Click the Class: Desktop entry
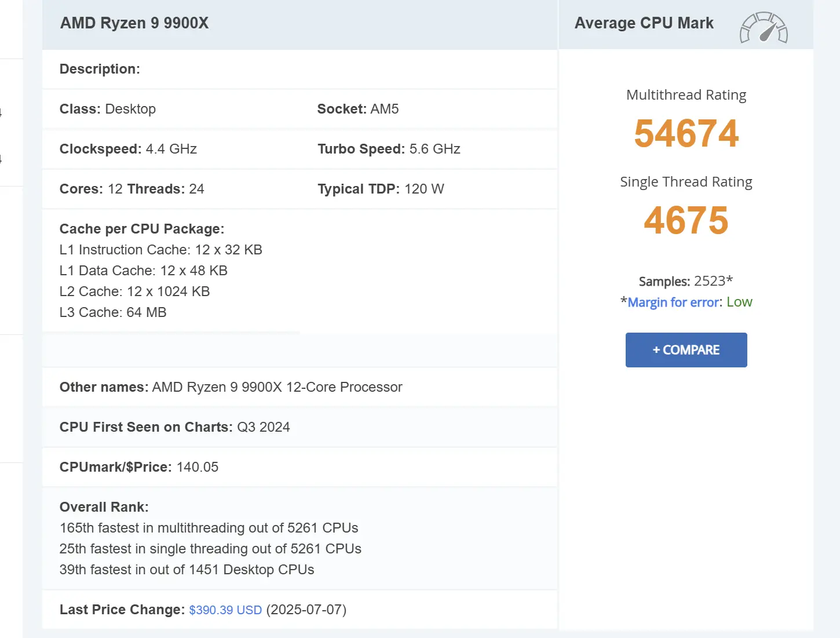The image size is (840, 638). point(108,109)
